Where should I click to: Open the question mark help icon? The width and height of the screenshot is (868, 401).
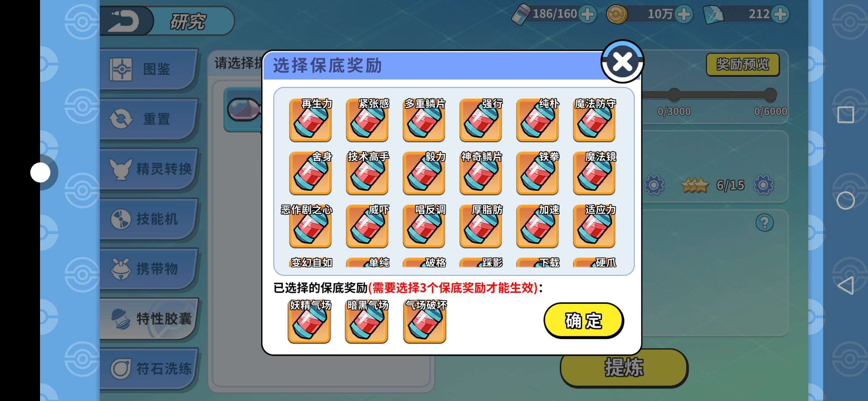[x=765, y=223]
